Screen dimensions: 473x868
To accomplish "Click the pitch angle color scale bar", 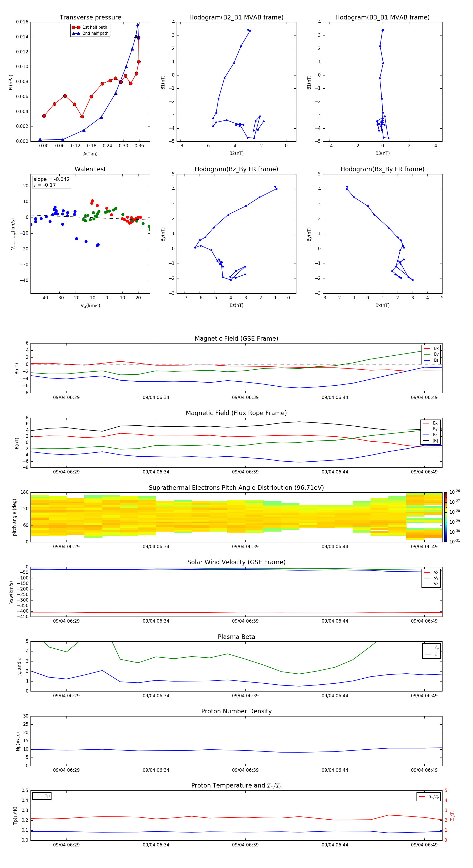I will point(445,517).
